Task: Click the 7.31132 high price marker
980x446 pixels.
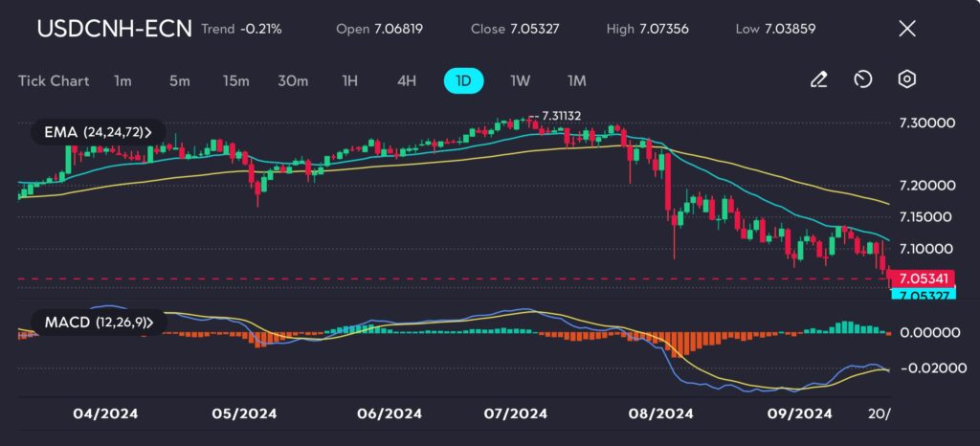Action: (x=562, y=116)
